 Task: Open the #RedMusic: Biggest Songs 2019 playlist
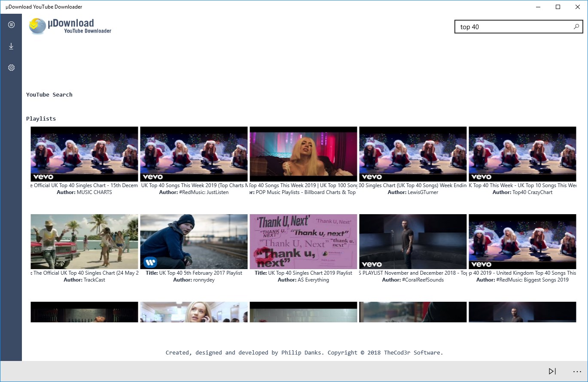pyautogui.click(x=522, y=241)
